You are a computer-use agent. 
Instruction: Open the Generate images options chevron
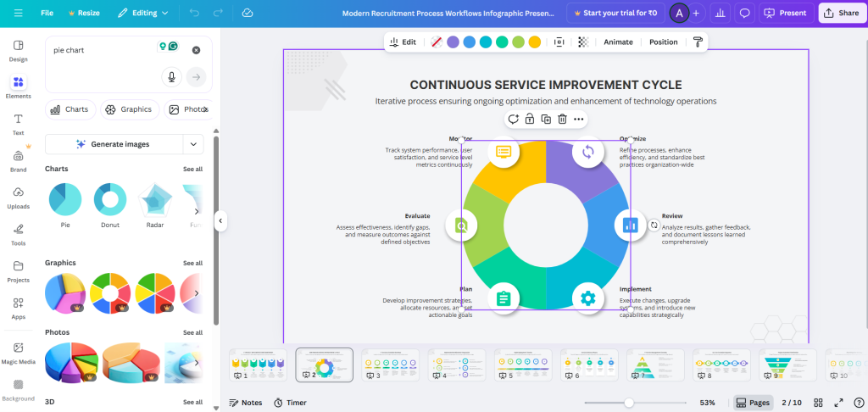(x=196, y=144)
